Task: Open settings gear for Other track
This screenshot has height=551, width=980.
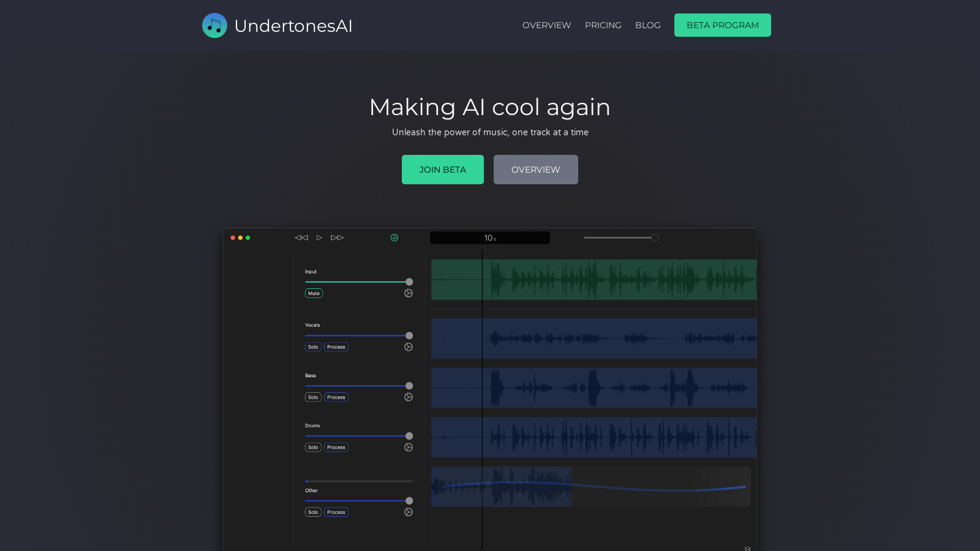Action: pyautogui.click(x=409, y=512)
